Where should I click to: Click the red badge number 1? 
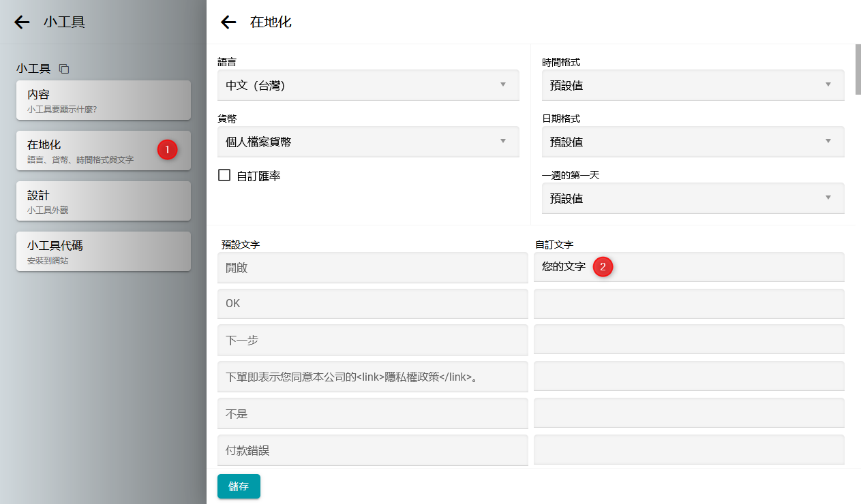tap(168, 150)
